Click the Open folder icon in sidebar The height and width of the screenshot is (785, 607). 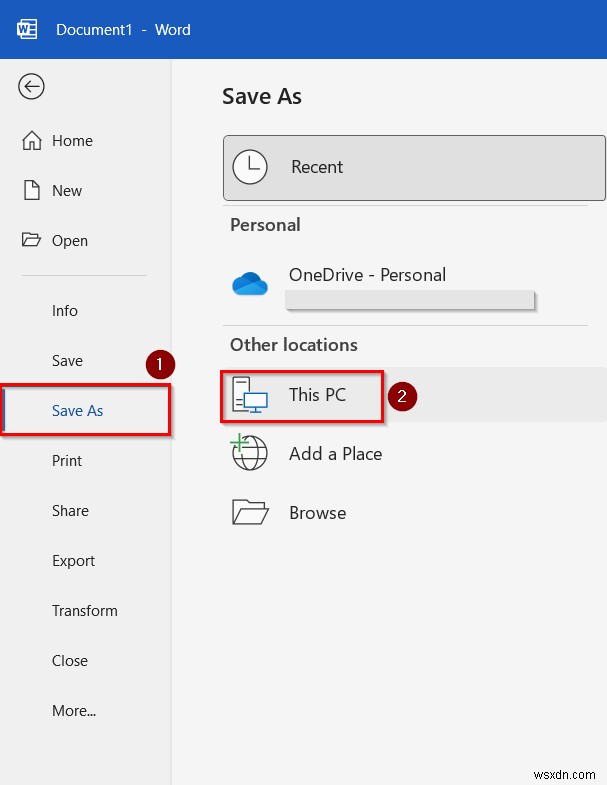[31, 240]
